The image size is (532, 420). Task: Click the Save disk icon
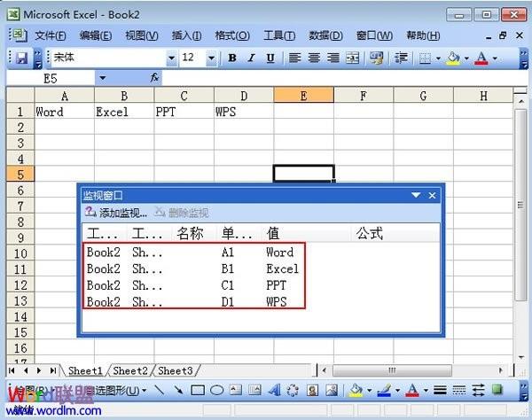click(x=21, y=58)
